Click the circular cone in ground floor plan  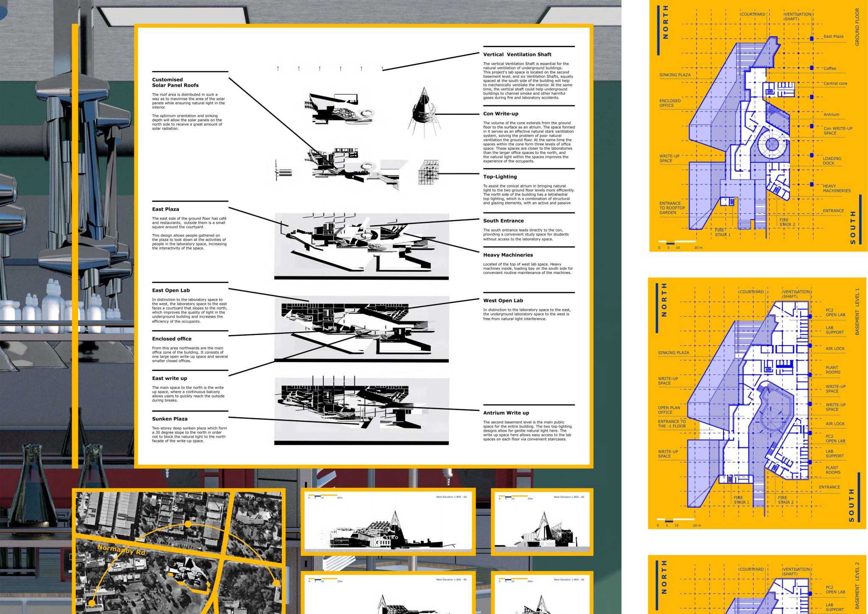771,145
